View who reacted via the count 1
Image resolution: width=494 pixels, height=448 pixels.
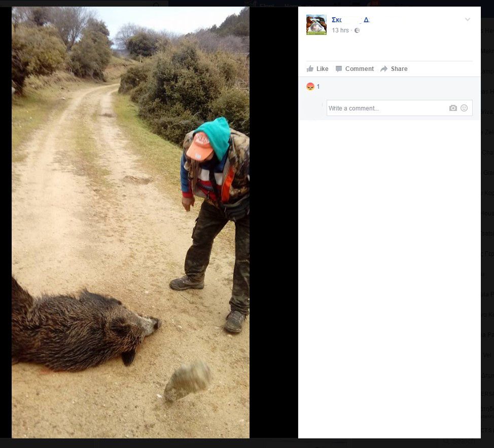pyautogui.click(x=318, y=87)
